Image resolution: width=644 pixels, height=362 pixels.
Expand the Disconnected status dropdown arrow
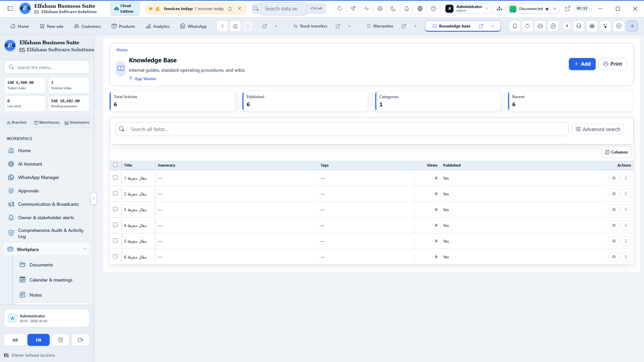[x=555, y=9]
